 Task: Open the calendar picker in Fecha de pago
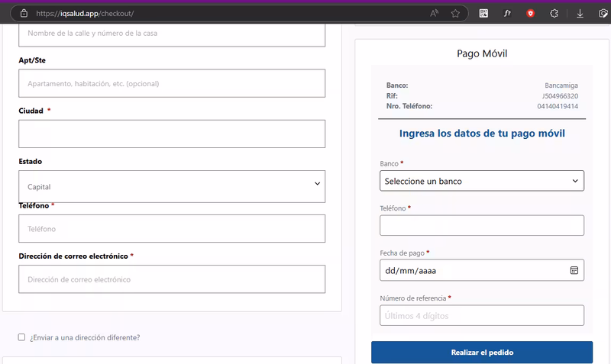[x=574, y=270]
